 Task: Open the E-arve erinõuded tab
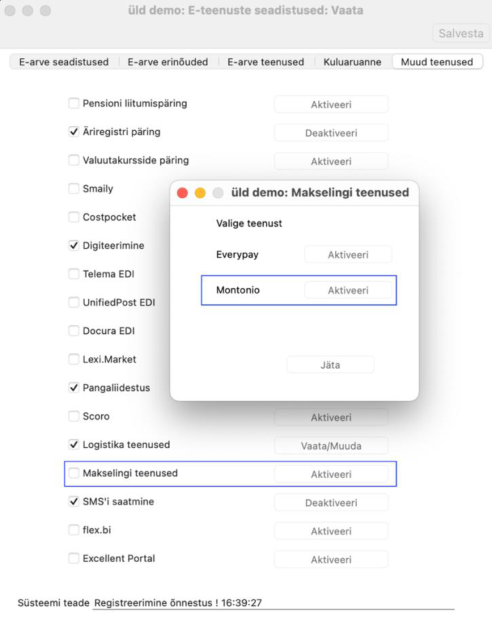(168, 62)
